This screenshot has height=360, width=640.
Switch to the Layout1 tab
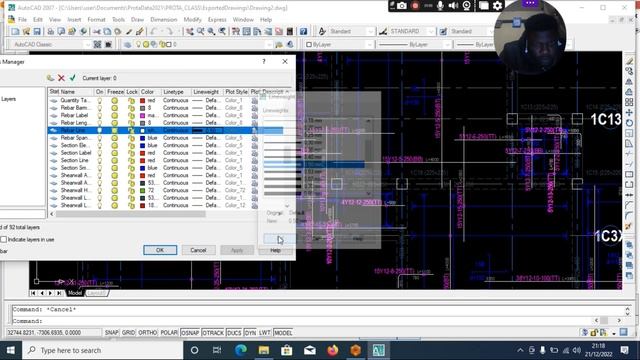tap(96, 293)
